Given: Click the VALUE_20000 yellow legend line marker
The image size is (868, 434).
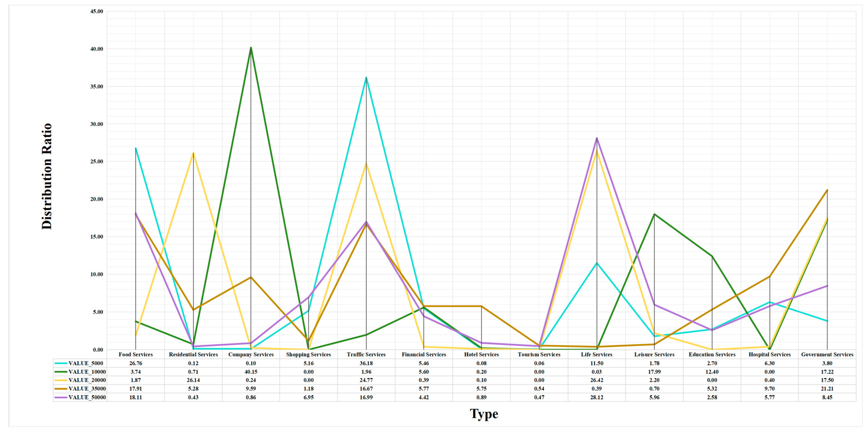Looking at the screenshot, I should (61, 380).
